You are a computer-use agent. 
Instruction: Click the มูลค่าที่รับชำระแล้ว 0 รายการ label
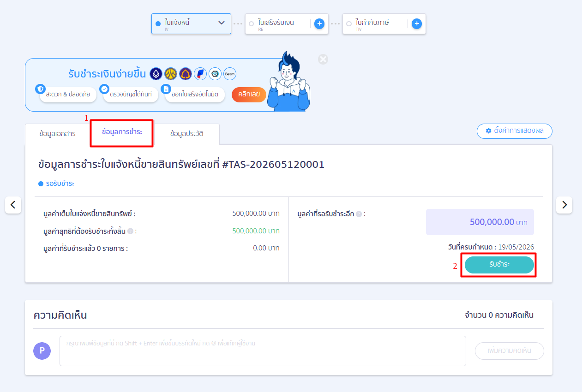[x=85, y=249]
